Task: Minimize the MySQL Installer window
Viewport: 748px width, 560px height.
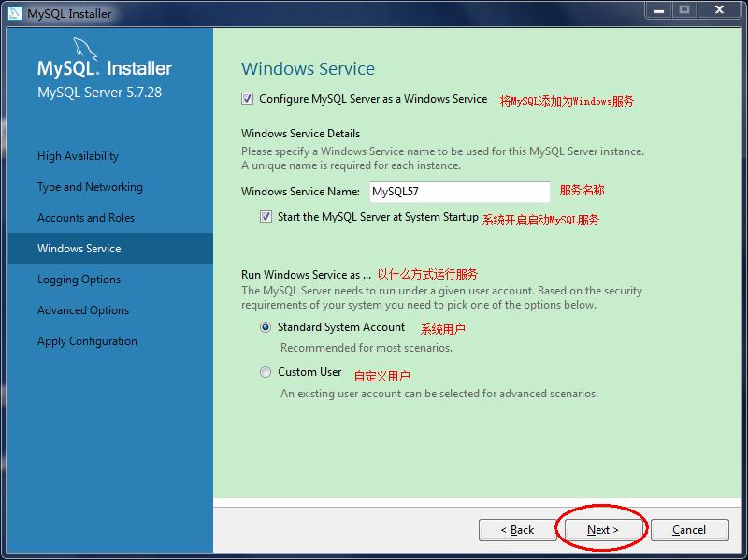Action: click(x=659, y=10)
